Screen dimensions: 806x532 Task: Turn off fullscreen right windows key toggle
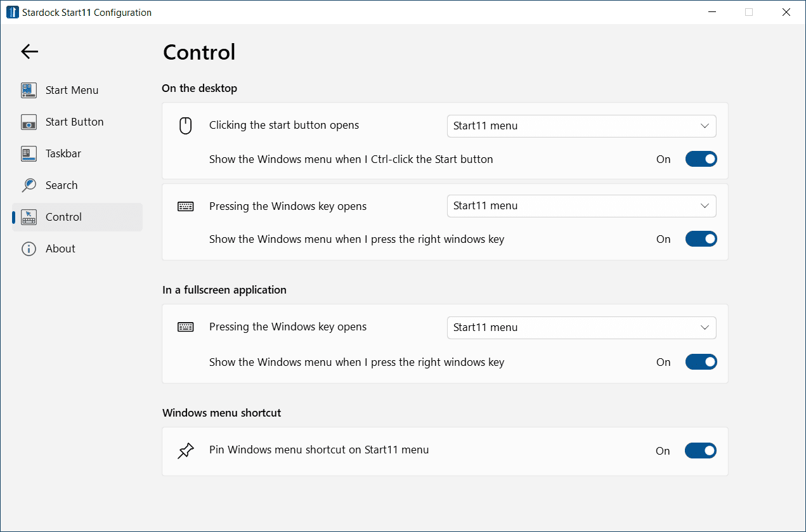pos(701,362)
